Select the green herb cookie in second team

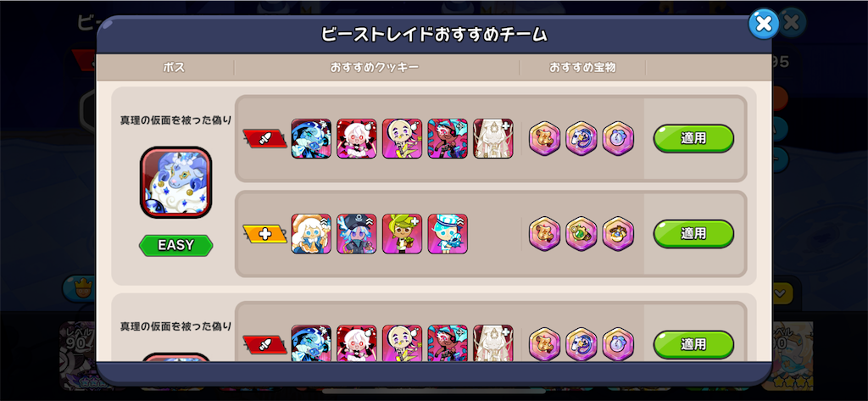(402, 234)
